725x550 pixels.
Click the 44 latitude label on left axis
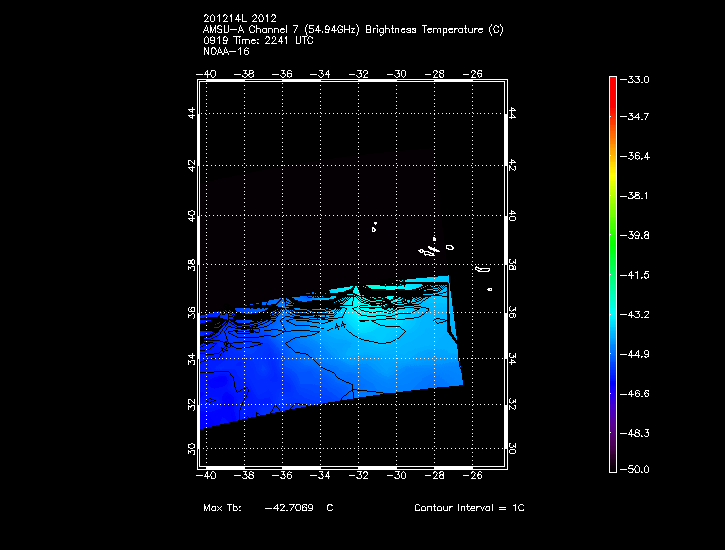(192, 115)
